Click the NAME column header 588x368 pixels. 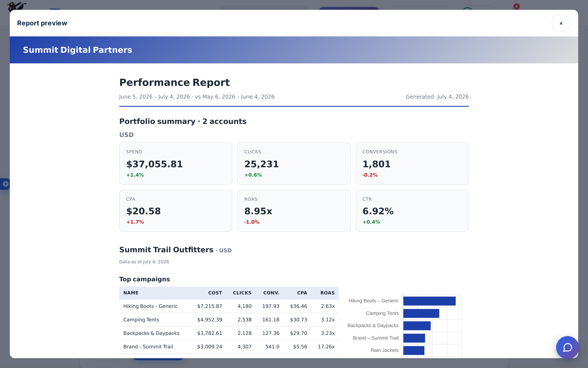point(131,293)
